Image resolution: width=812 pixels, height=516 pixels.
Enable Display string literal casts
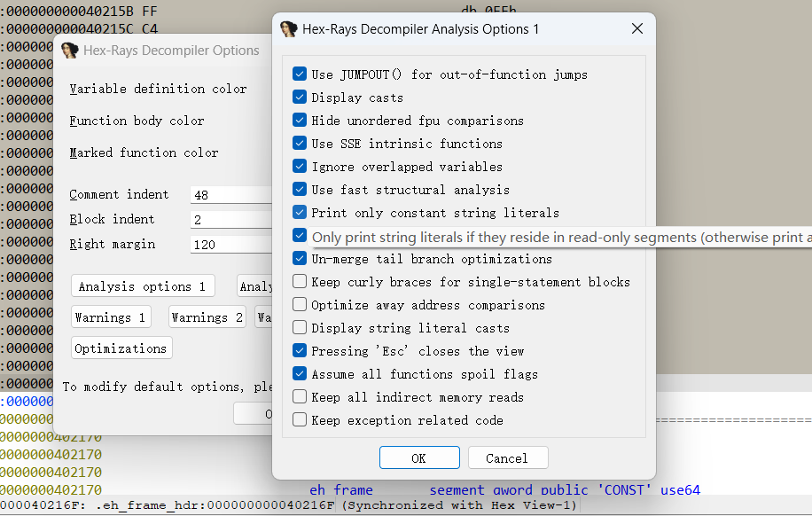point(300,327)
